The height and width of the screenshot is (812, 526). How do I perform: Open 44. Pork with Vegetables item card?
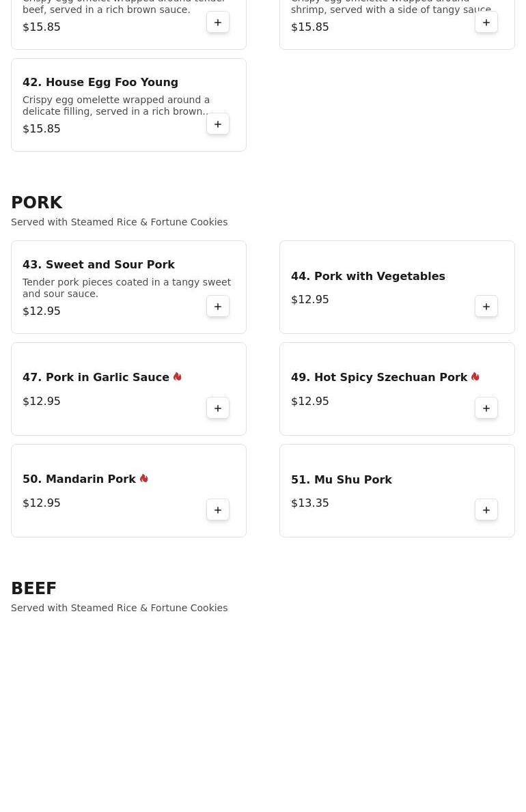point(397,287)
